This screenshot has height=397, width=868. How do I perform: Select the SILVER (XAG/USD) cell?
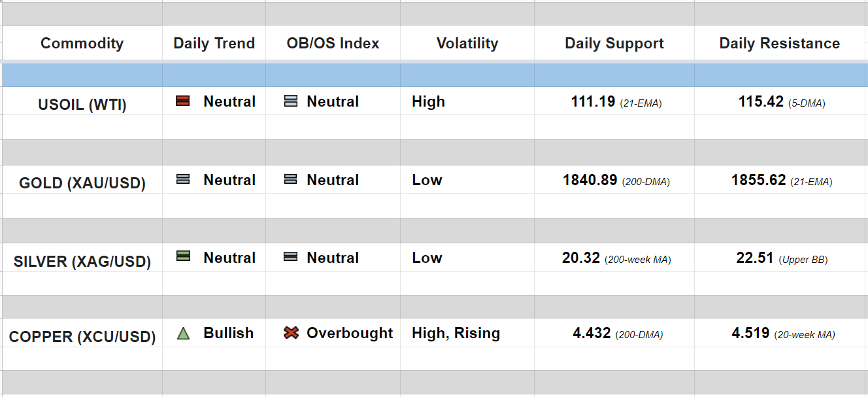[82, 262]
